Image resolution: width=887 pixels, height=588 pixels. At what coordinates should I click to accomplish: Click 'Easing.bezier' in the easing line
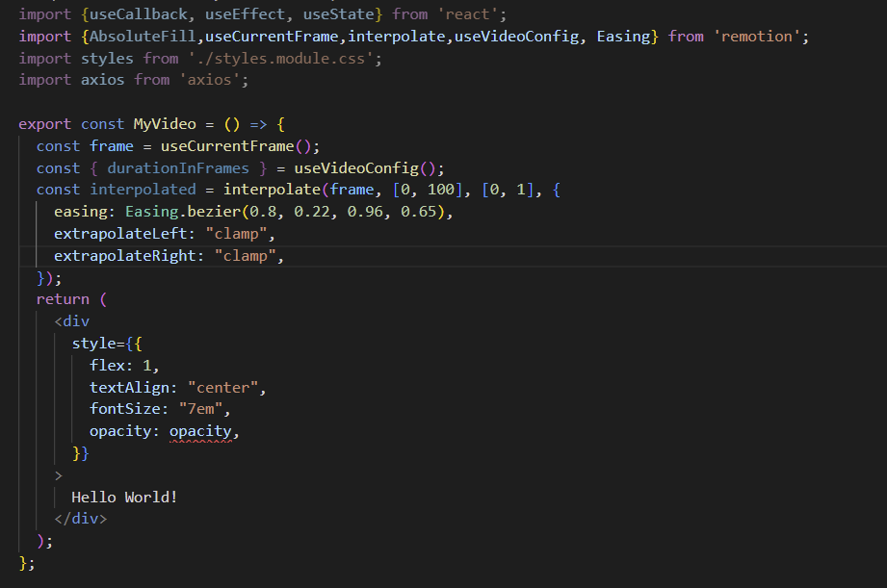coord(183,212)
